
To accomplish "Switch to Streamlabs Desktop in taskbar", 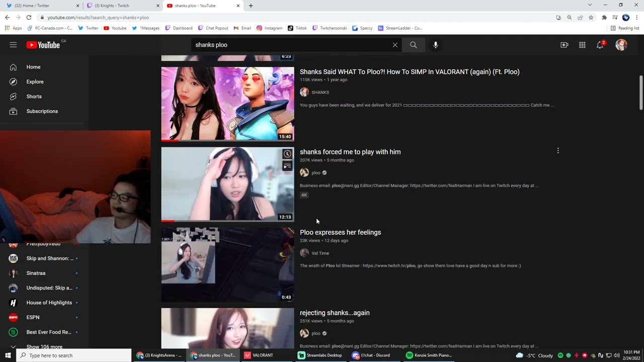I will 320,355.
